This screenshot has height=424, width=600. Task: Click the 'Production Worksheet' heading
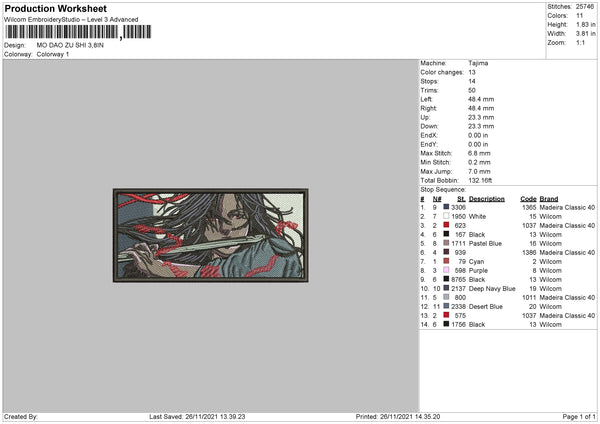55,8
